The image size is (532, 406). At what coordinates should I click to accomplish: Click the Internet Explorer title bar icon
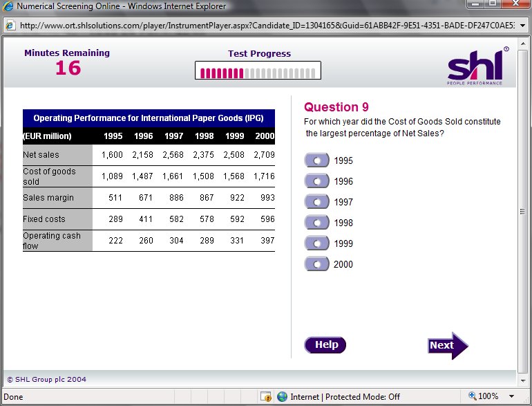8,6
